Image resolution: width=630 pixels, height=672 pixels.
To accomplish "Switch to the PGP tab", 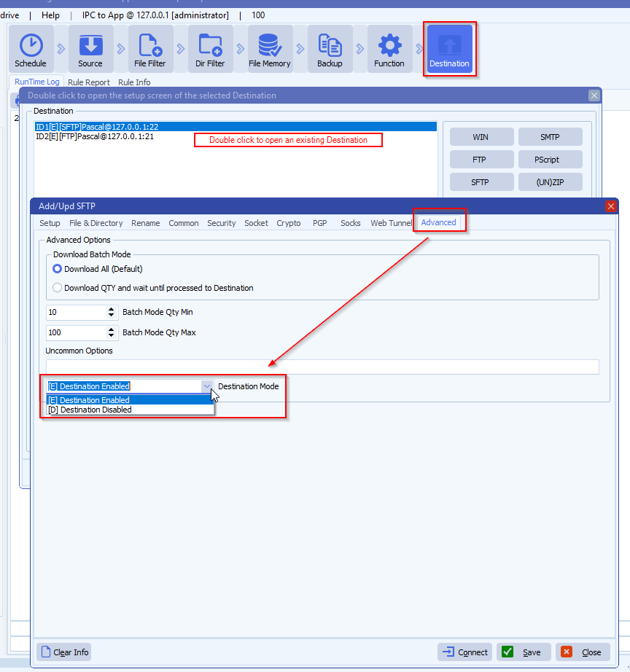I will click(320, 223).
